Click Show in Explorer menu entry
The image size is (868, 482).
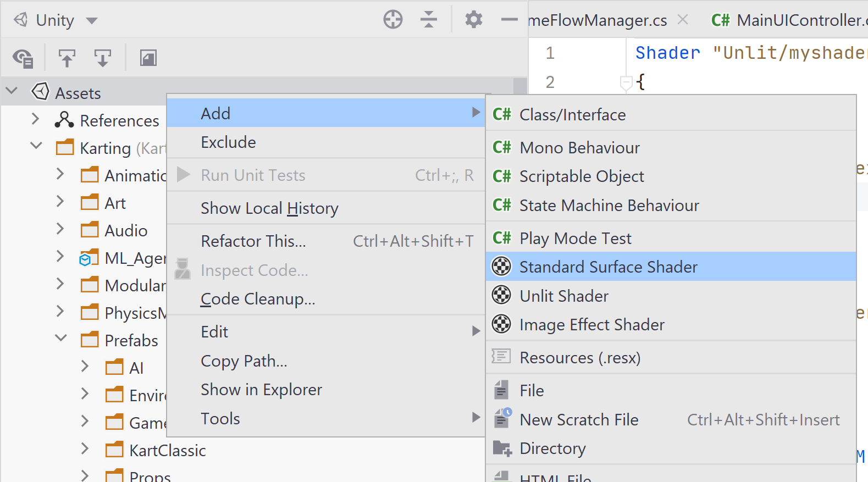[261, 390]
